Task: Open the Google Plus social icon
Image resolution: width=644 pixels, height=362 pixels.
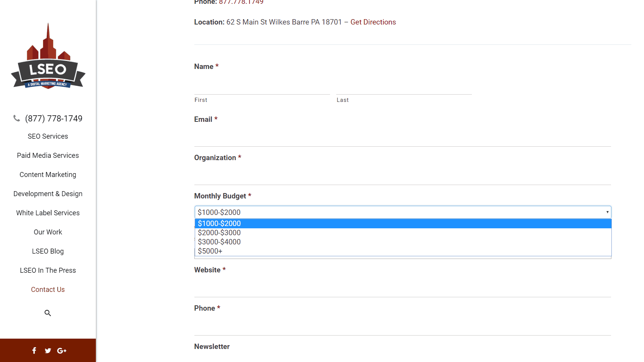Action: (62, 351)
